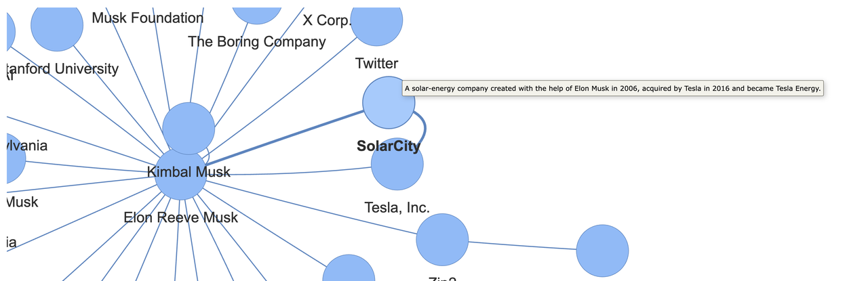Click the Twitter label text
This screenshot has height=281, width=868.
(x=377, y=63)
